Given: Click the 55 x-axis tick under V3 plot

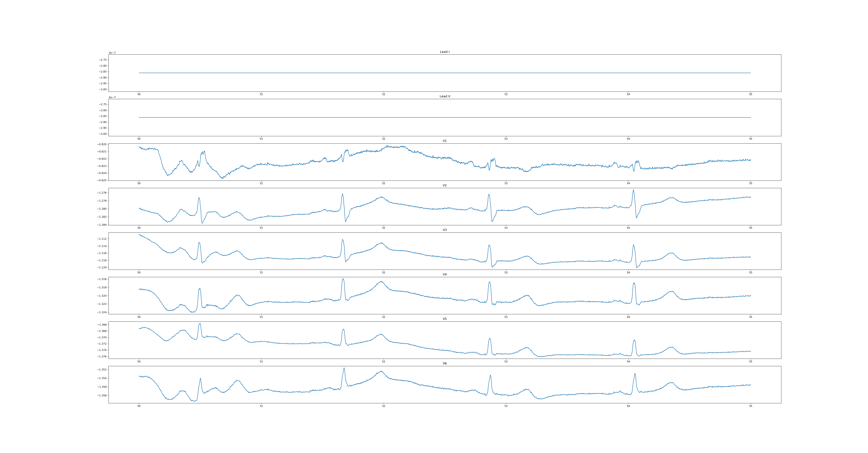Looking at the screenshot, I should click(x=750, y=272).
